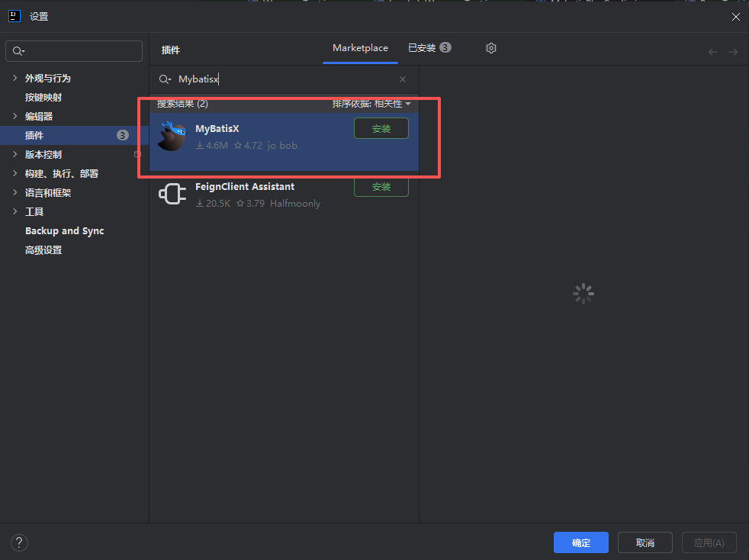Select 按键映射 in the settings tree
This screenshot has height=560, width=749.
click(x=43, y=98)
